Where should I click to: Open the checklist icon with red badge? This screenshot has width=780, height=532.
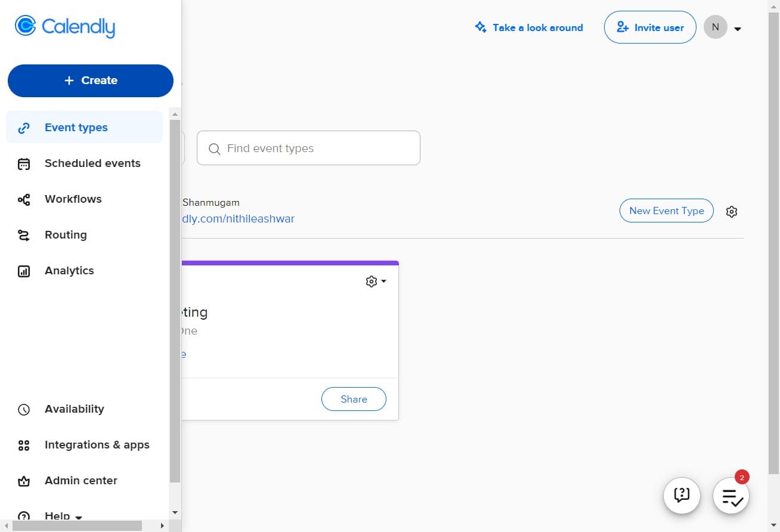point(731,496)
